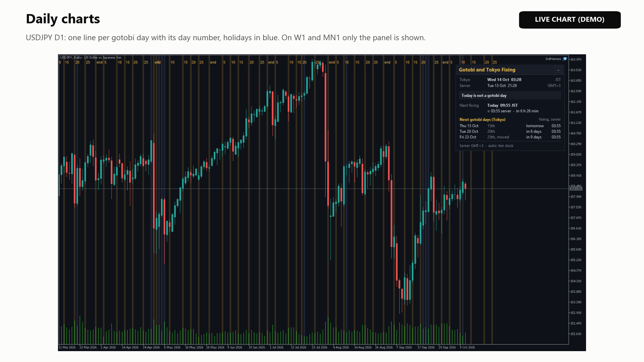Screen dimensions: 644x362
Task: Collapse the Gotobi and Tokyo Fixing panel
Action: pyautogui.click(x=558, y=70)
